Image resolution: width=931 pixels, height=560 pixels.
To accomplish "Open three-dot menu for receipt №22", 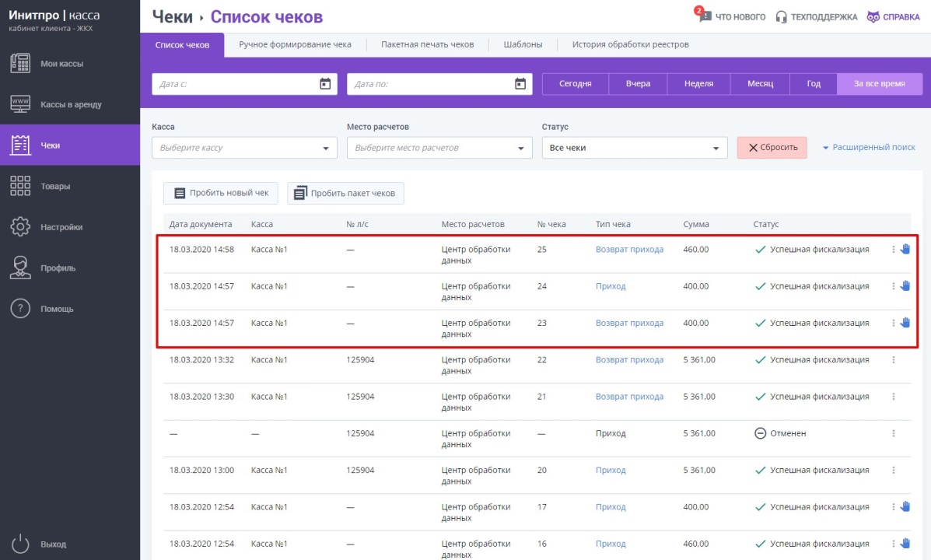I will click(893, 360).
